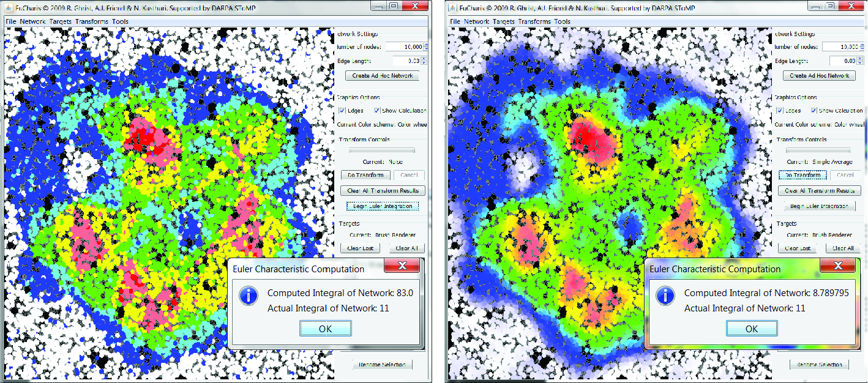Click number of nodes field in right window
The image size is (868, 383).
pyautogui.click(x=840, y=46)
